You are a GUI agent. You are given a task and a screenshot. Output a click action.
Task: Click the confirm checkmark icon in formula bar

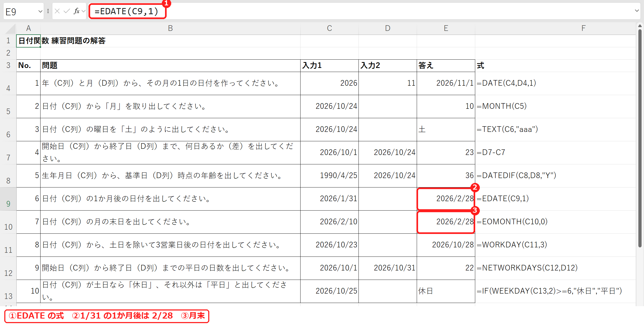point(67,11)
